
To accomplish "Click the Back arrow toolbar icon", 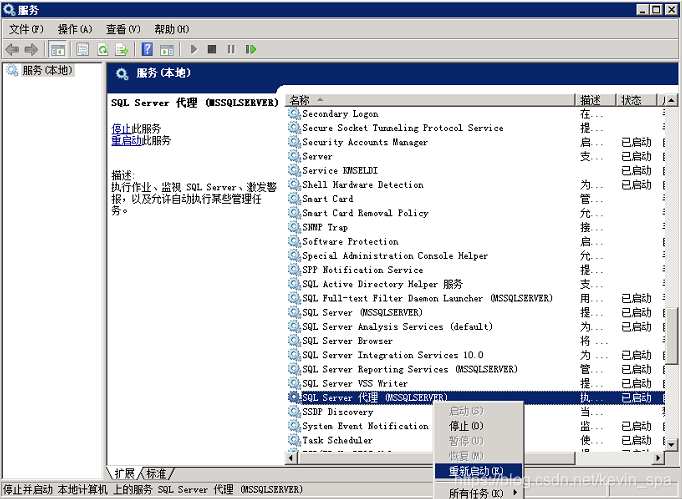I will (12, 50).
